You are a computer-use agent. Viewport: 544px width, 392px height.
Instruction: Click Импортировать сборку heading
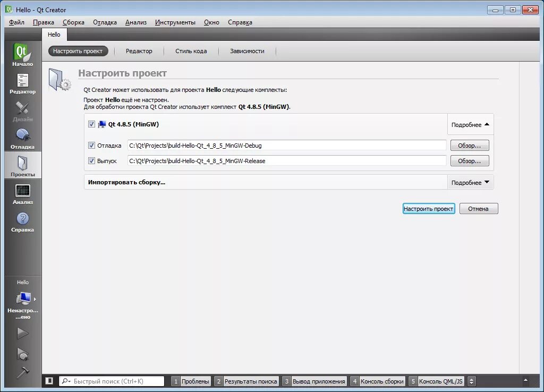(x=126, y=182)
